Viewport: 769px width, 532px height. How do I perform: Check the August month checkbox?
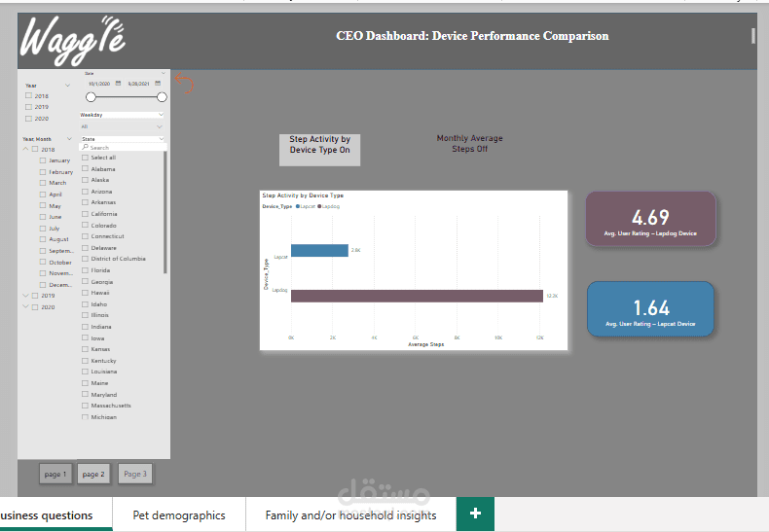coord(43,239)
